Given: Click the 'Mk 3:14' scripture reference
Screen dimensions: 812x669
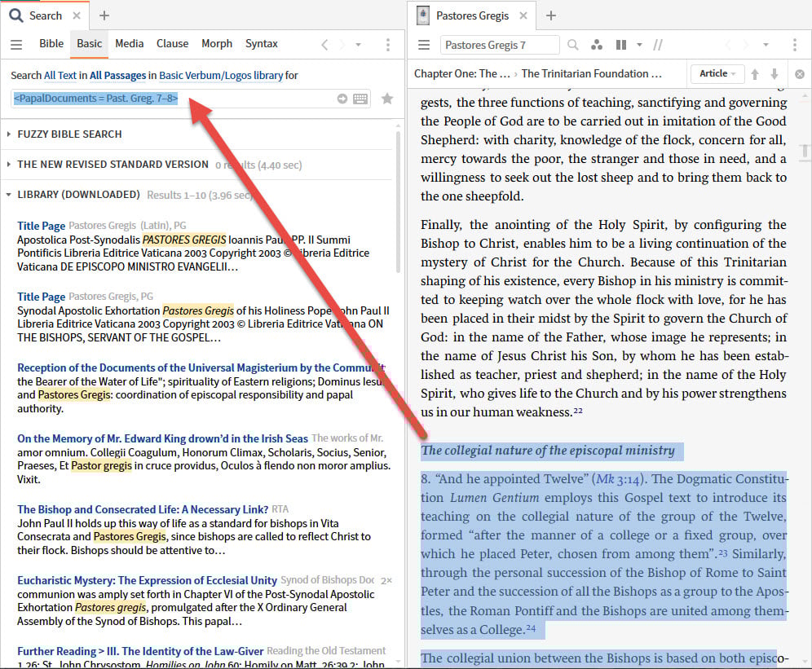Looking at the screenshot, I should 617,479.
